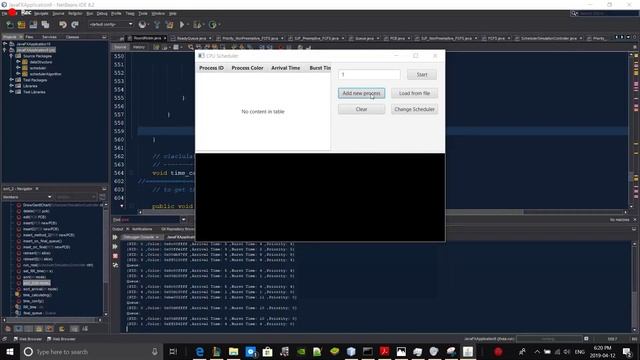640x360 pixels.
Task: Click the Clean and Build icon
Action: coord(169,25)
